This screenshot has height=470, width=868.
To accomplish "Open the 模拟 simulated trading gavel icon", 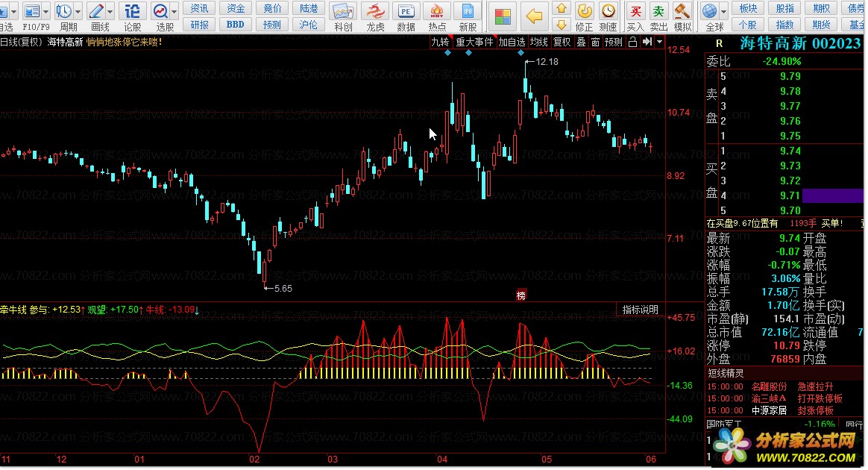I will tap(682, 10).
